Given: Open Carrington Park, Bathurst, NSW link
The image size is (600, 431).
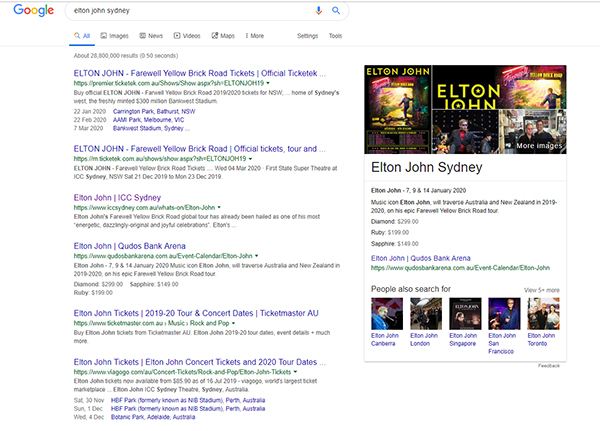Looking at the screenshot, I should (154, 111).
